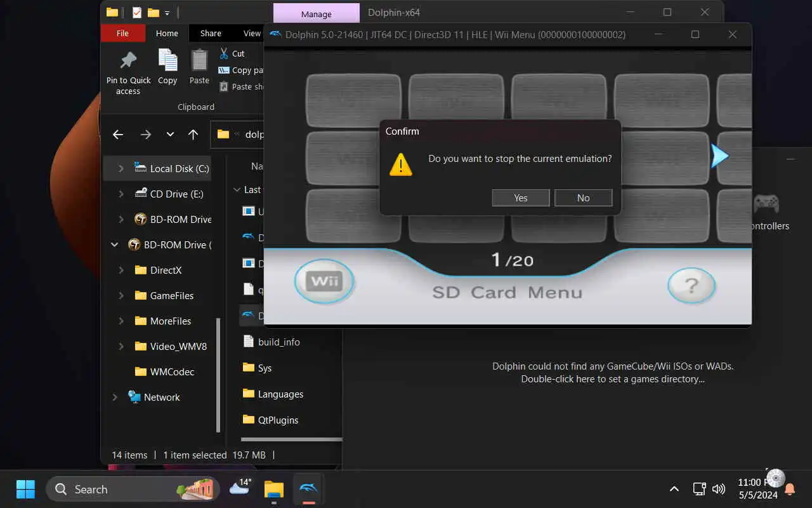Click the taskbar Search box
The height and width of the screenshot is (508, 812).
133,489
